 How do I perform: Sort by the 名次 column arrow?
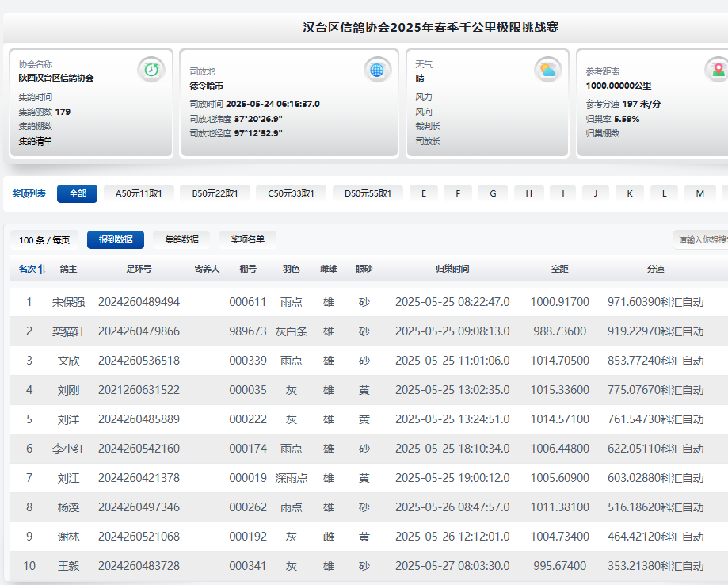(42, 269)
